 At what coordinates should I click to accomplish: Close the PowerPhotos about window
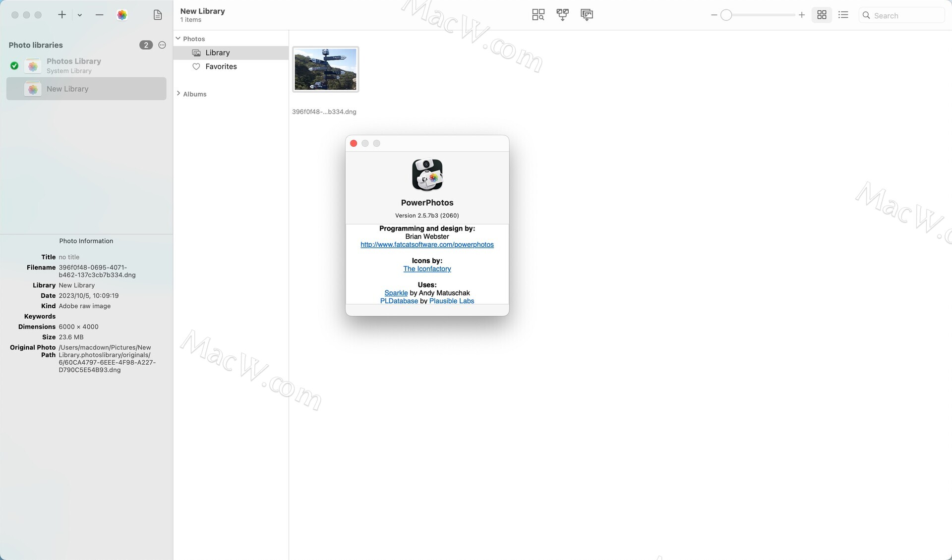pos(354,143)
